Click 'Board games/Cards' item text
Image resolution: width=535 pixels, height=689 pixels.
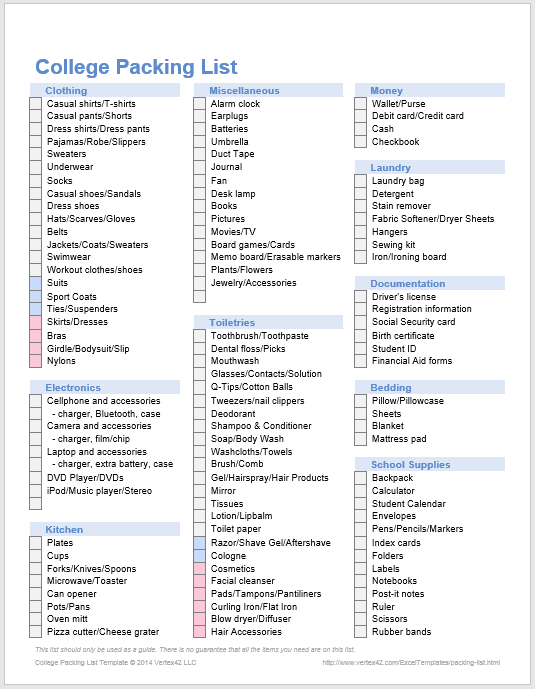[253, 245]
